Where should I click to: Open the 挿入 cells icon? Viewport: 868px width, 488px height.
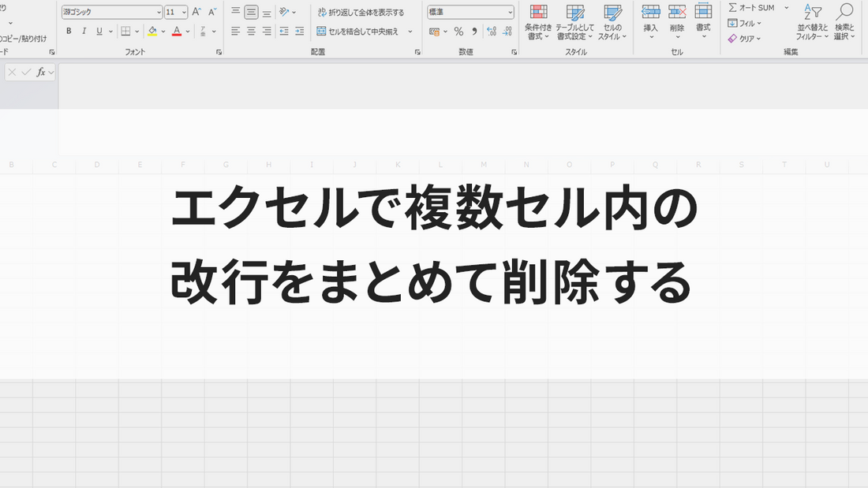coord(650,20)
